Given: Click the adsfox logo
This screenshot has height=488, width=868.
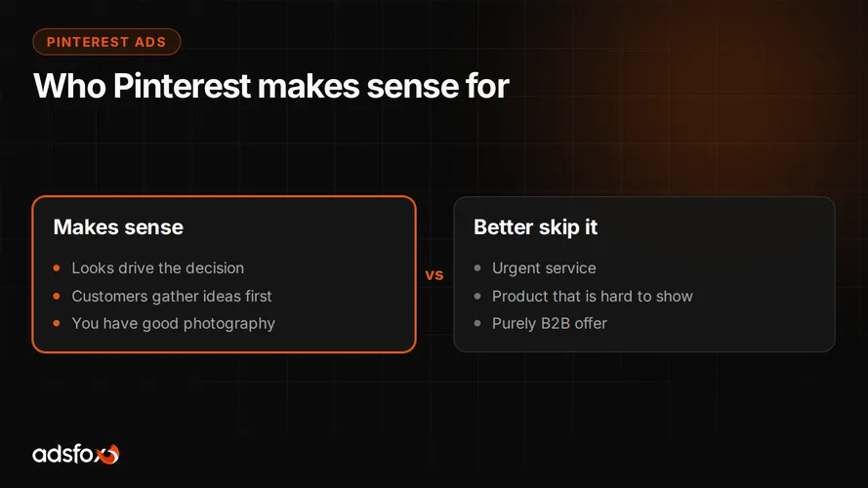Looking at the screenshot, I should coord(76,454).
